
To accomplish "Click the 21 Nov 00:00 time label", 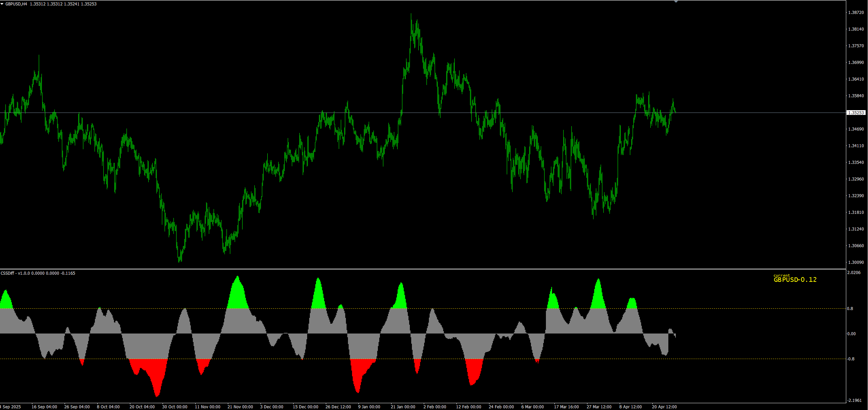I will point(240,407).
